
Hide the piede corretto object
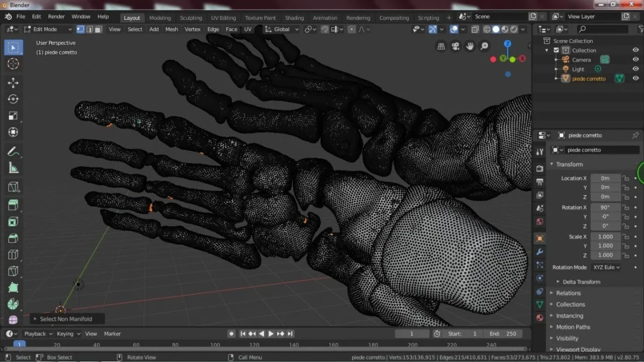[x=636, y=79]
